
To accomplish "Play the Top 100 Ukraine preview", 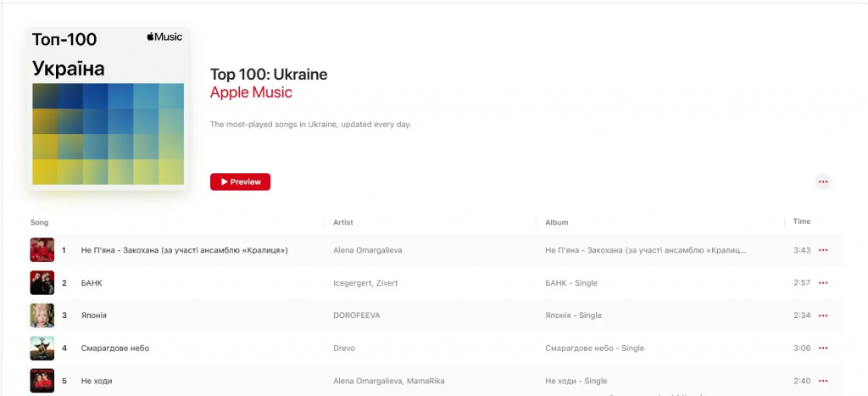I will point(240,181).
